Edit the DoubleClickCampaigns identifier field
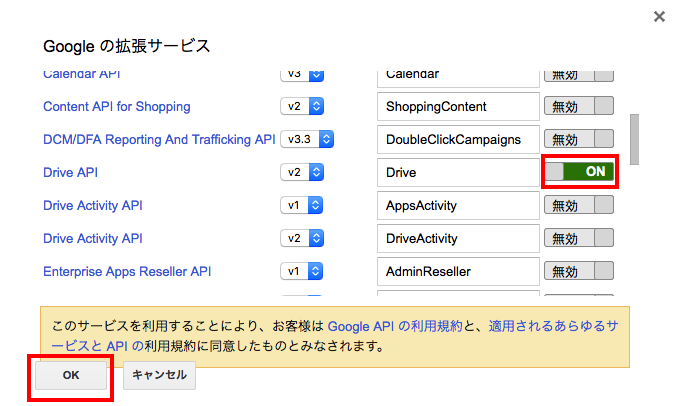Viewport: 678px width, 406px height. [458, 139]
